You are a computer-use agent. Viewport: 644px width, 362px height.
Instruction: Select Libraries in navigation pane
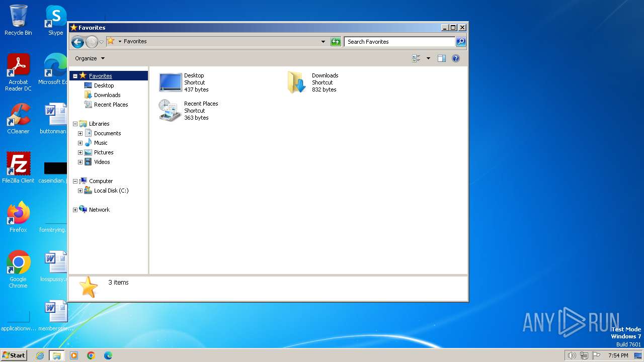pyautogui.click(x=99, y=124)
